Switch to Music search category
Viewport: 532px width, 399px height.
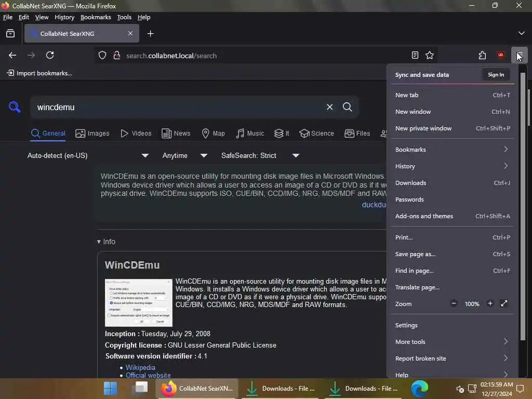250,134
